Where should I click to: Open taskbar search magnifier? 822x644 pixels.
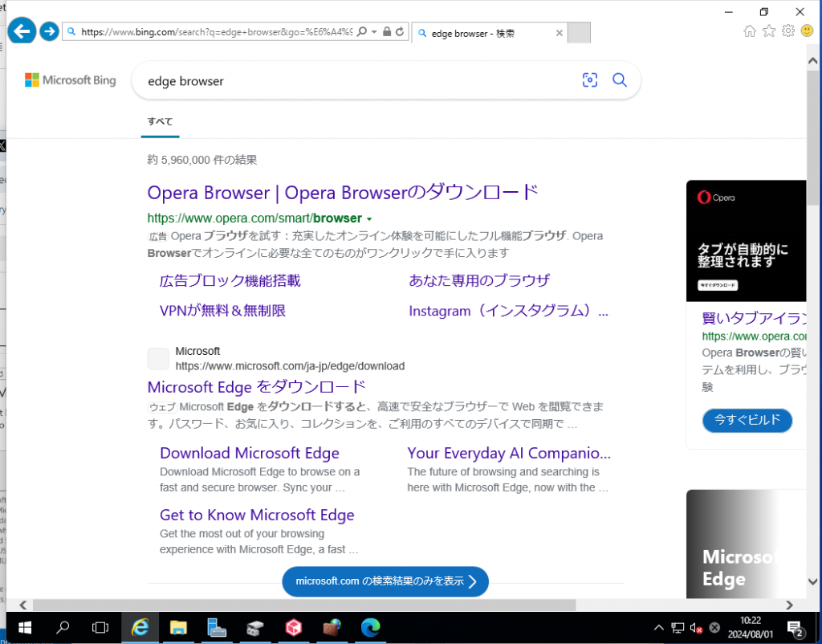coord(63,628)
